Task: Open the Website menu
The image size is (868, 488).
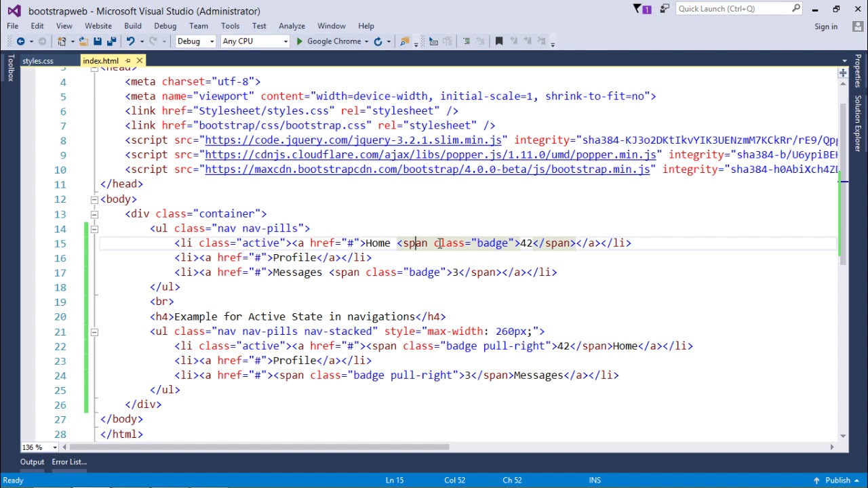Action: click(98, 26)
